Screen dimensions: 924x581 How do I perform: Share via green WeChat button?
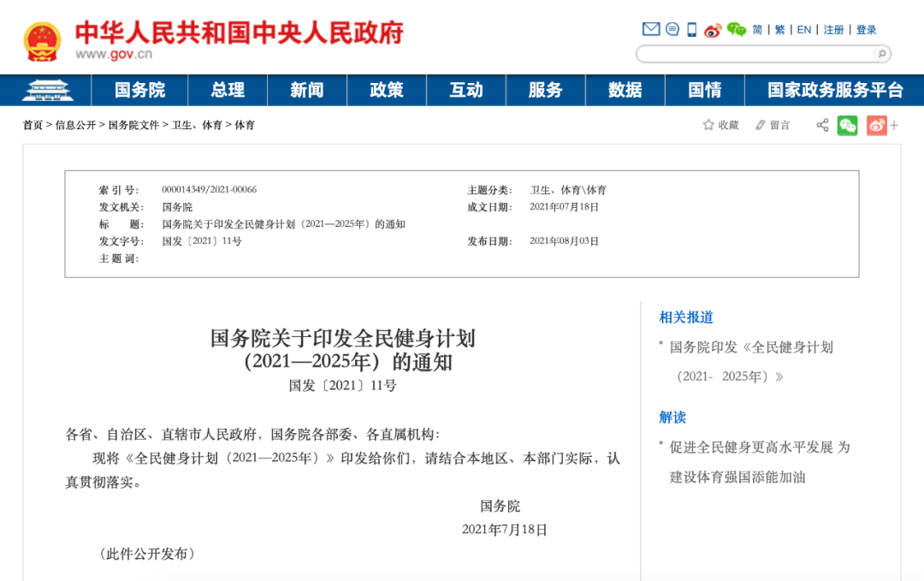[847, 125]
